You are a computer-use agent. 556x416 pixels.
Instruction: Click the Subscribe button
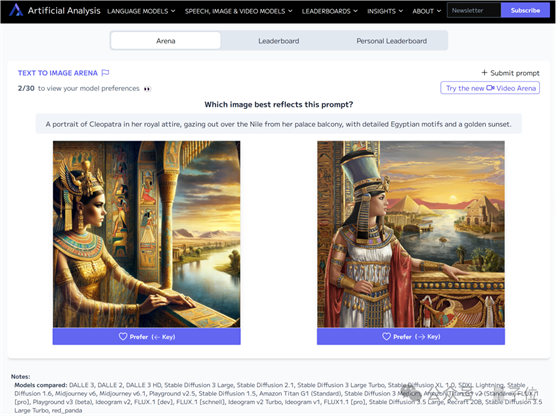click(x=525, y=10)
